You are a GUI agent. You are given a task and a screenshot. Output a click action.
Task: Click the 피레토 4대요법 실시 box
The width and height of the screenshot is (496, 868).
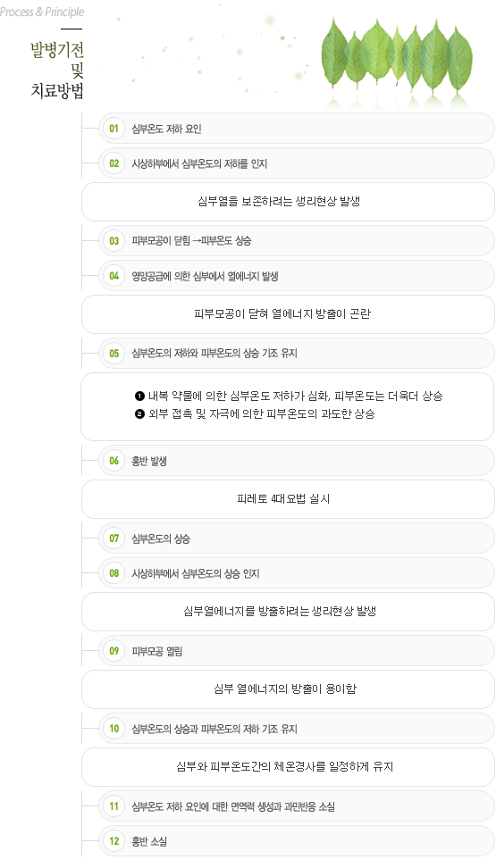[x=288, y=499]
